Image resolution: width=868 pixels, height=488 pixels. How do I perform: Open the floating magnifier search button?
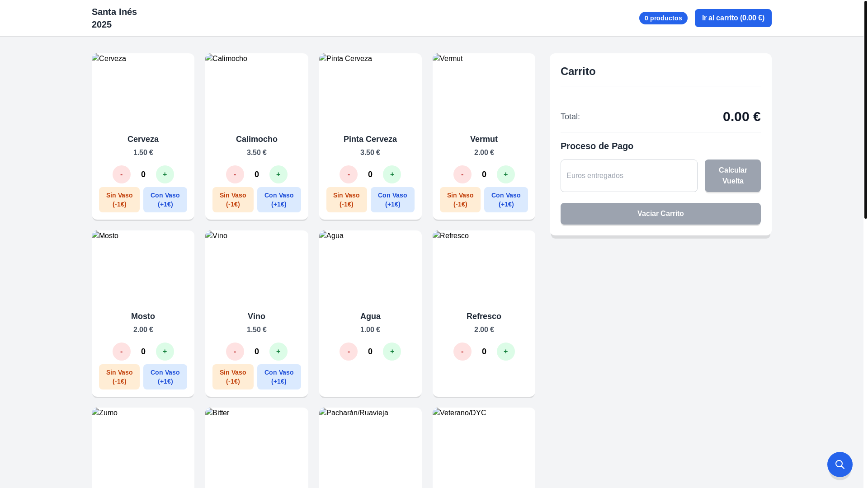(x=840, y=465)
